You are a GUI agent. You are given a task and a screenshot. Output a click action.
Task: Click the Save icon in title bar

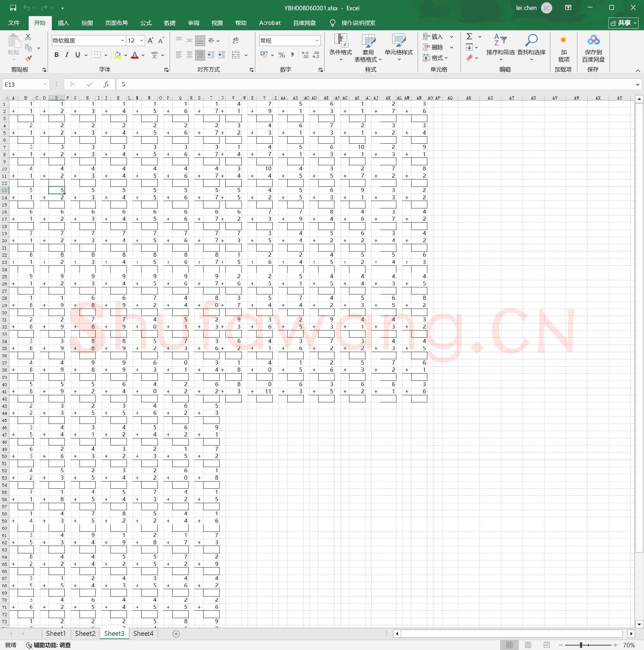13,8
